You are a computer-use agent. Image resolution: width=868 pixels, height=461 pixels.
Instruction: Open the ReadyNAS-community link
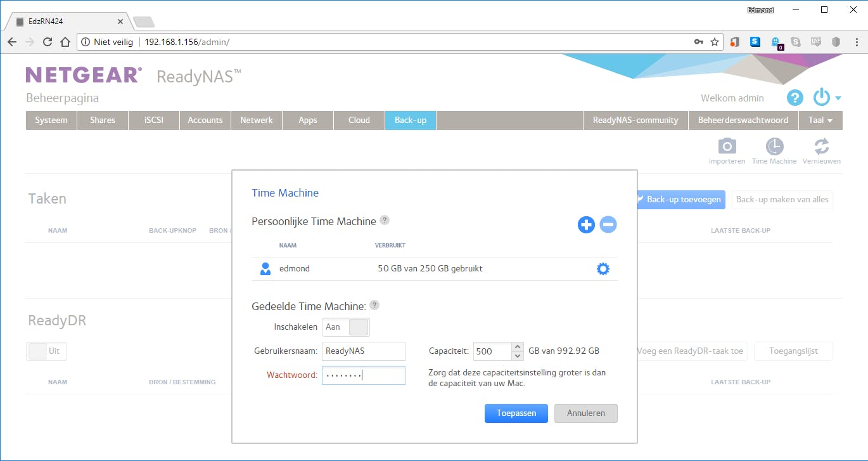click(x=635, y=120)
